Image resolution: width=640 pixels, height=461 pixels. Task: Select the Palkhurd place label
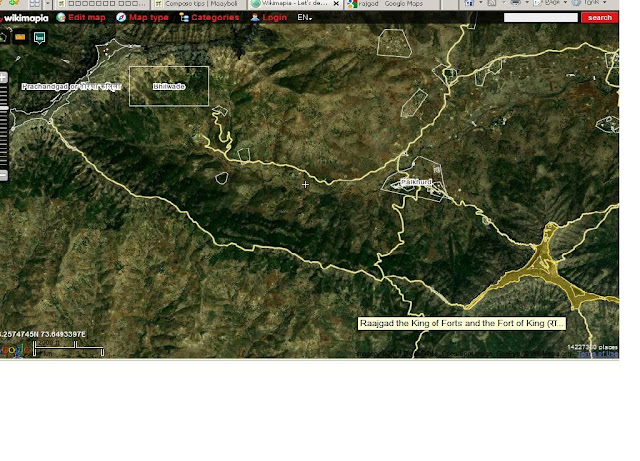416,182
